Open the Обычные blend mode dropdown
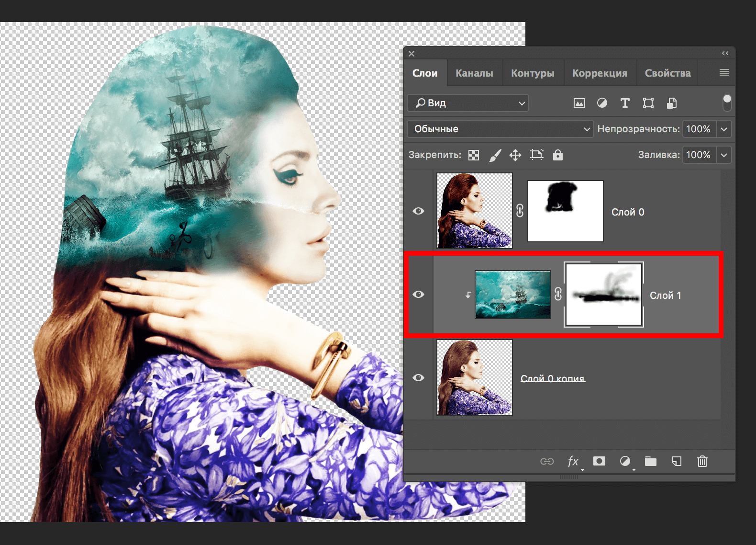The width and height of the screenshot is (756, 545). (x=500, y=129)
